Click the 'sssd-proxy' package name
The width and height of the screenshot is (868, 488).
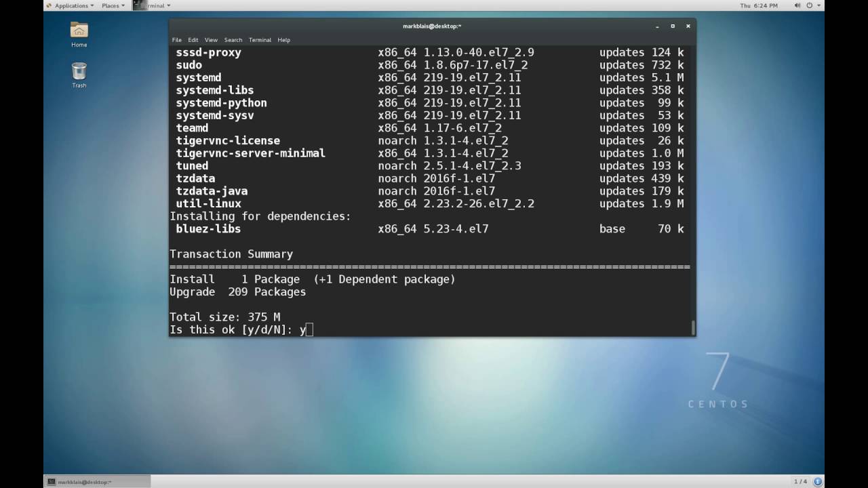209,53
